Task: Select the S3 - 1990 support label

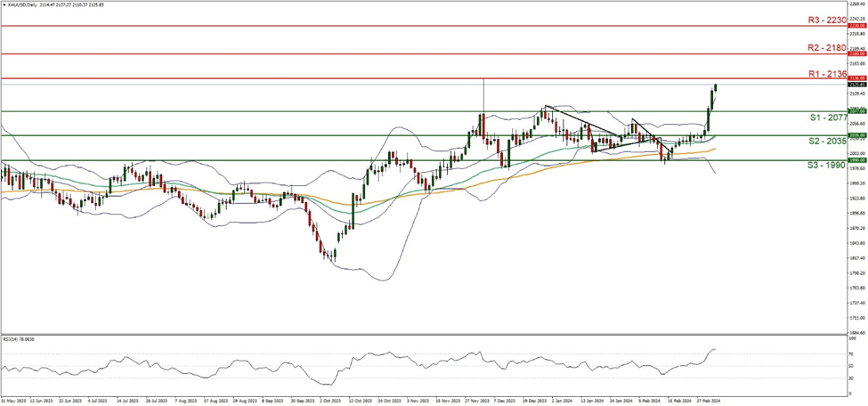Action: (826, 166)
